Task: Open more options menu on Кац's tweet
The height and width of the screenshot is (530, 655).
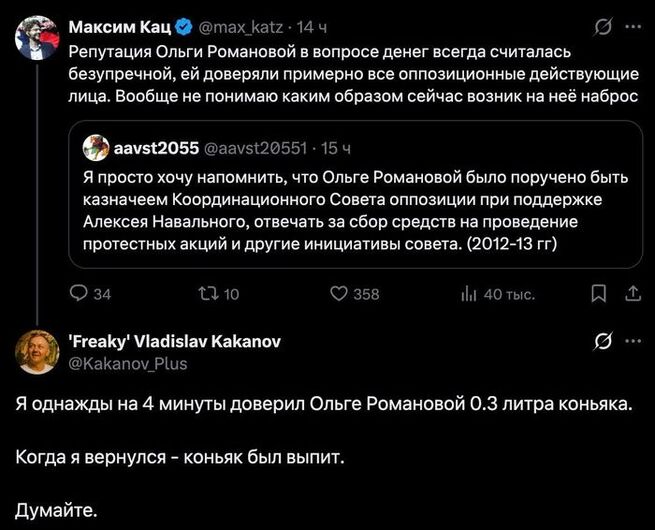Action: pyautogui.click(x=632, y=26)
